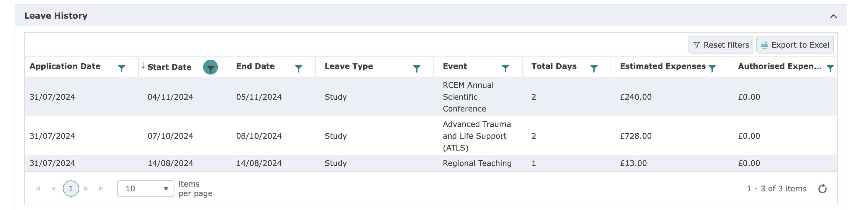Open the Total Days column filter
The height and width of the screenshot is (210, 868).
tap(594, 68)
